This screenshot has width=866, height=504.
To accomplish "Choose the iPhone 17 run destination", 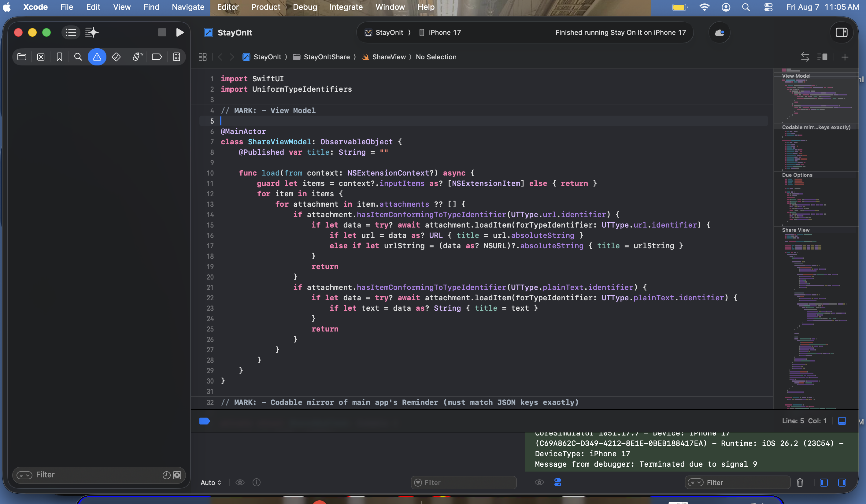I will [440, 32].
